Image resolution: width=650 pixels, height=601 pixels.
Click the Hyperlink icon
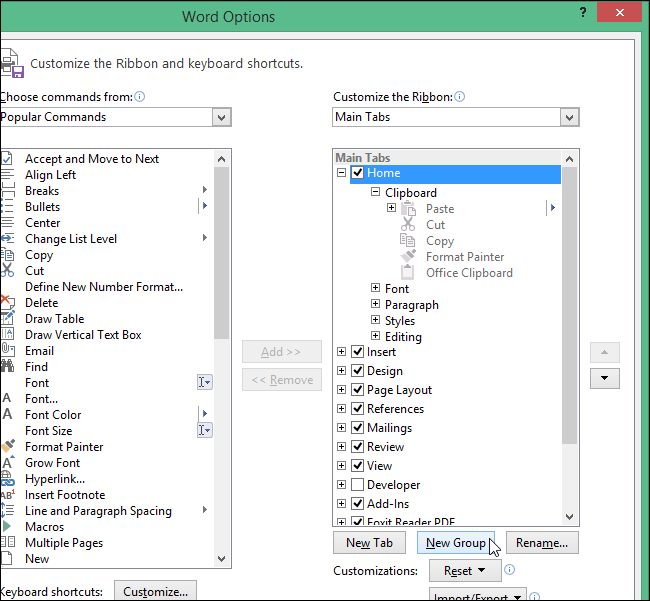click(x=7, y=478)
